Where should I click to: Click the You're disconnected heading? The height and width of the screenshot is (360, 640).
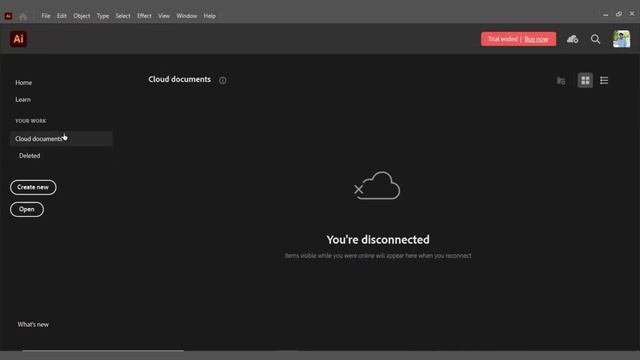pyautogui.click(x=378, y=240)
